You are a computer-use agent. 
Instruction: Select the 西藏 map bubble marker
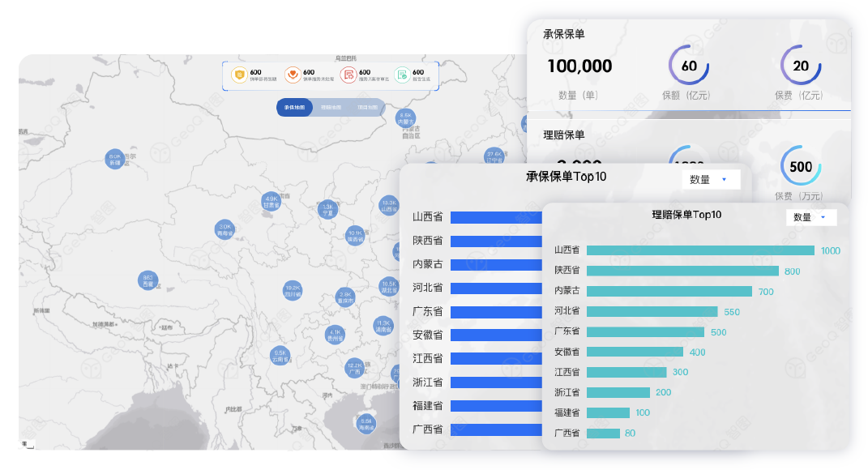click(x=148, y=280)
